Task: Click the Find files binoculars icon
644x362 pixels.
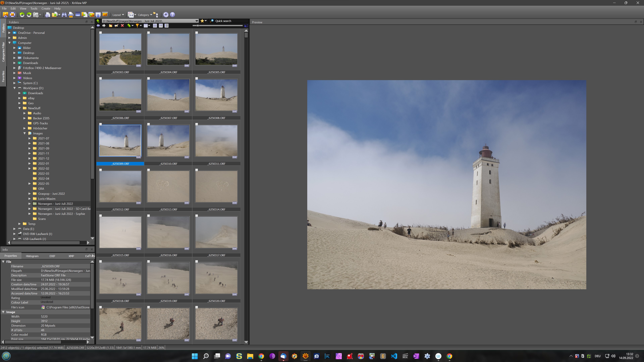Action: [64, 15]
